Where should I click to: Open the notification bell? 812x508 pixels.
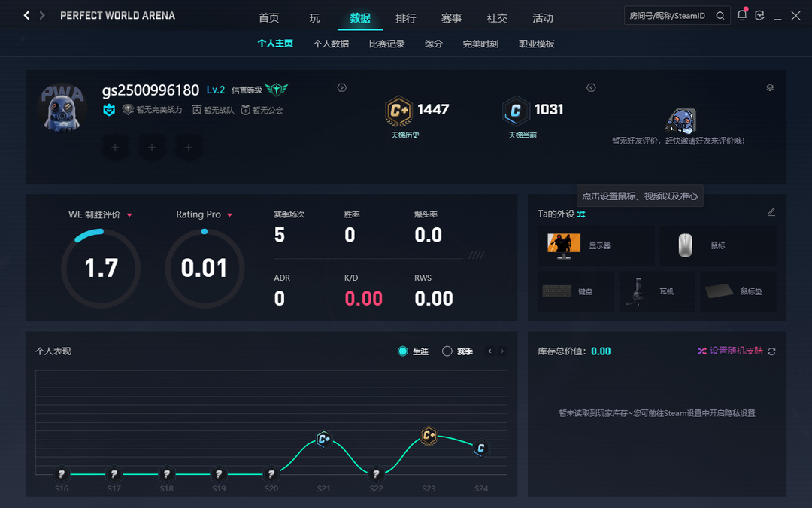(742, 14)
